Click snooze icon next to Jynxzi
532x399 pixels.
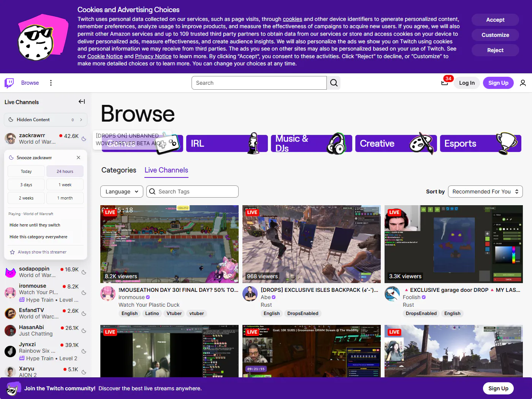click(84, 351)
